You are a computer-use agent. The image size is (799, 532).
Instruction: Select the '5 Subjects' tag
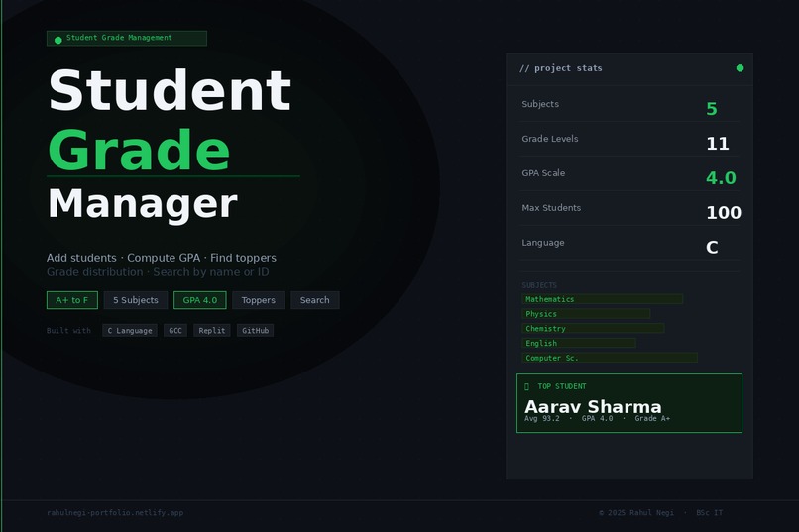point(136,300)
